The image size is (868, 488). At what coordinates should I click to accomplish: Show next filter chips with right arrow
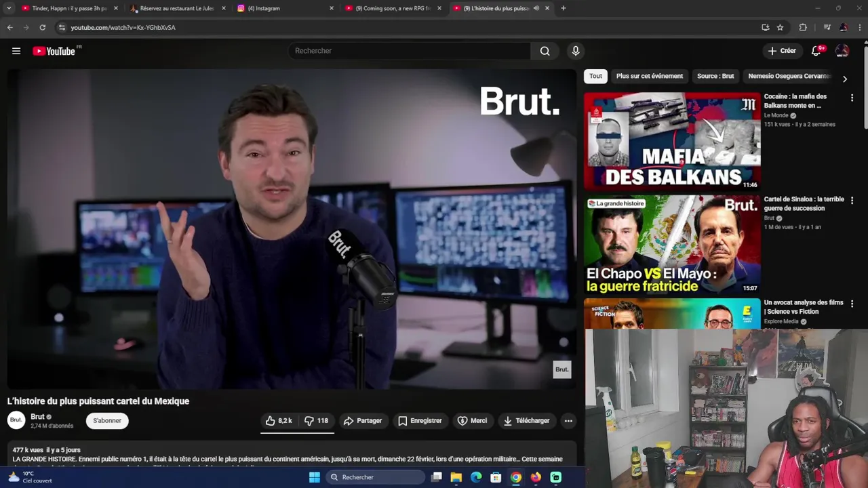point(844,79)
